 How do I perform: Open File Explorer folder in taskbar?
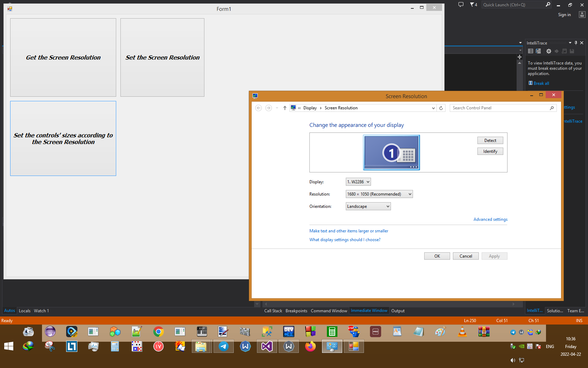[201, 347]
